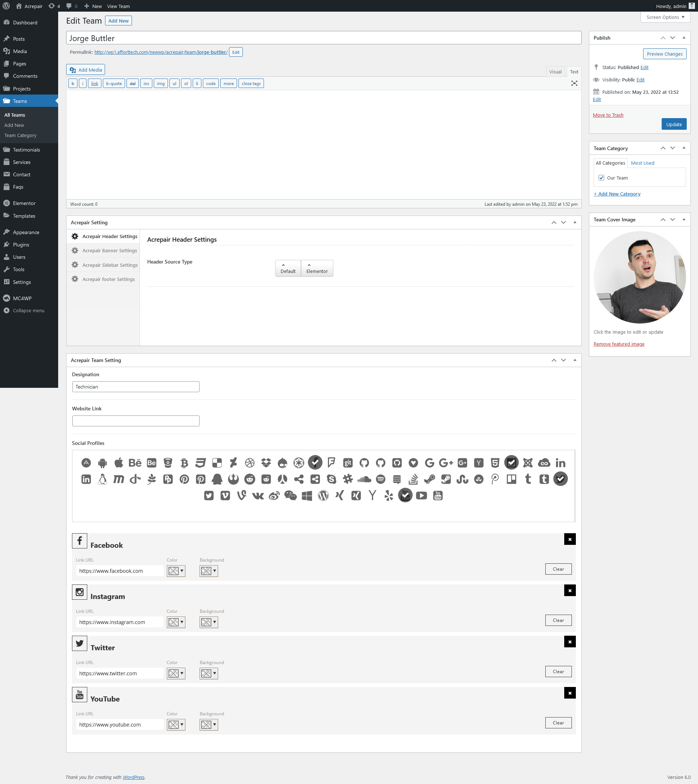Select the Skype icon in Social Profiles
The image size is (698, 784).
(332, 479)
